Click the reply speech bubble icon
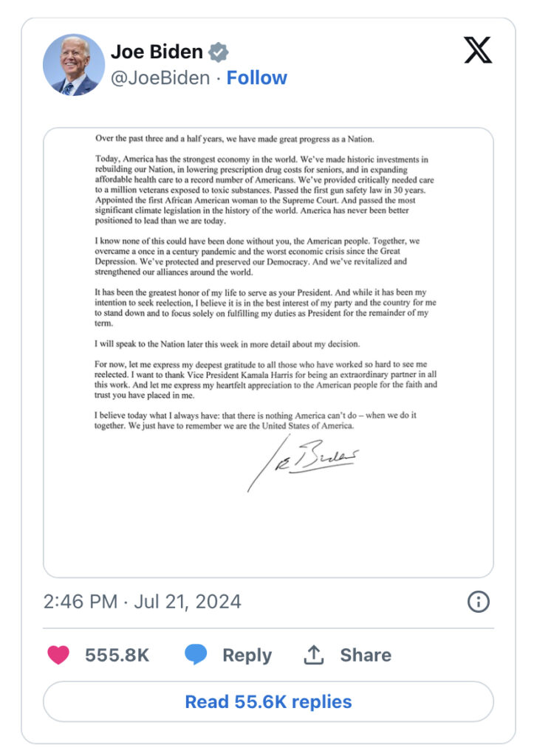This screenshot has width=537, height=756. coord(196,655)
